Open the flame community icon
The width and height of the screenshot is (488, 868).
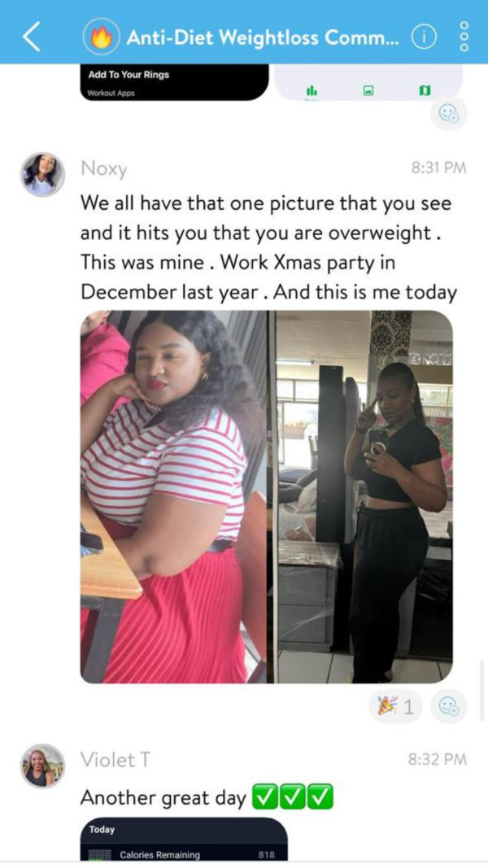click(102, 37)
